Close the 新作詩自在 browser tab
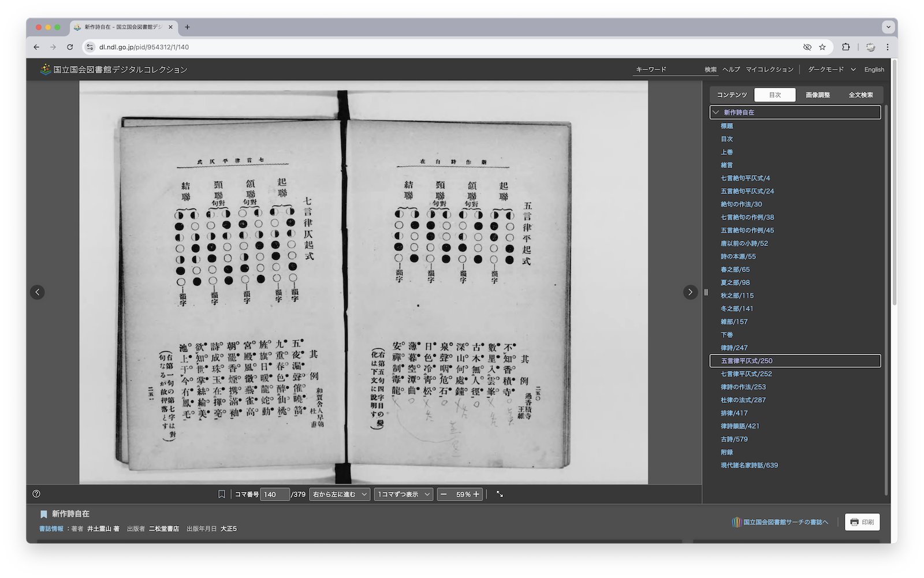The height and width of the screenshot is (578, 924). pos(170,27)
